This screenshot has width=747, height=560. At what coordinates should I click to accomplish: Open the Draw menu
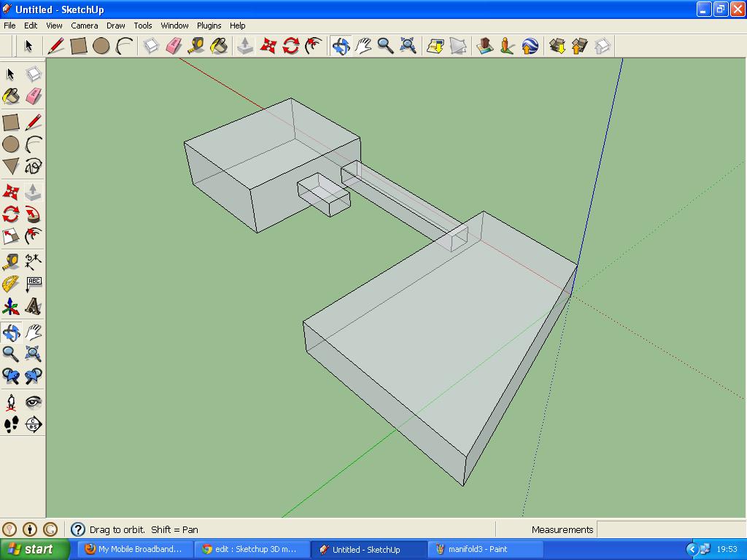click(x=116, y=26)
